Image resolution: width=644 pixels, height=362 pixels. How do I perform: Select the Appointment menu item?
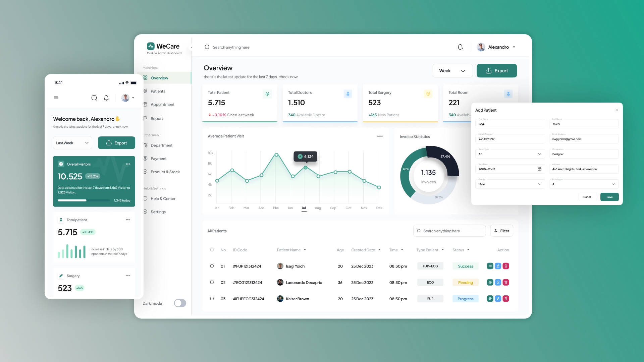click(x=162, y=104)
